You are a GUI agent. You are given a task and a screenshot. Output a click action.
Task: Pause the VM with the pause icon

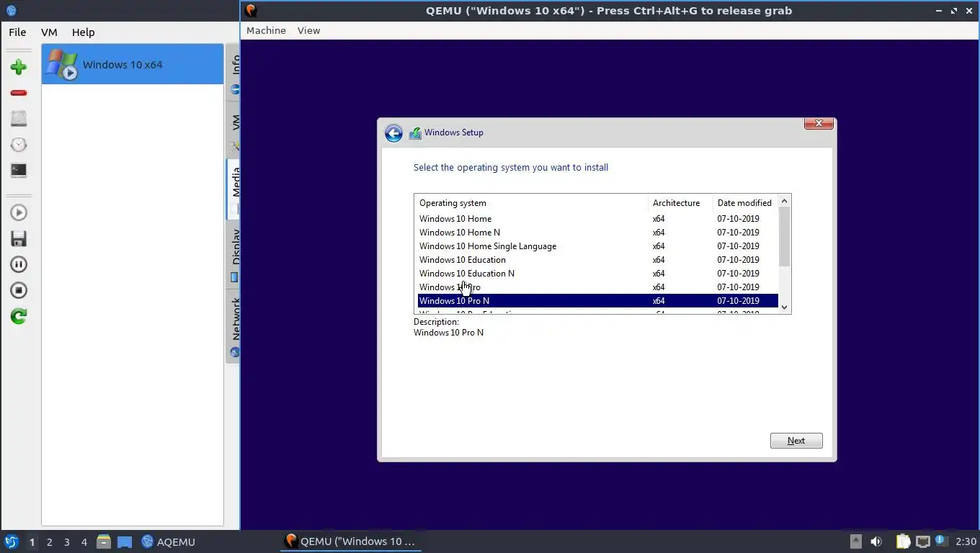(19, 264)
